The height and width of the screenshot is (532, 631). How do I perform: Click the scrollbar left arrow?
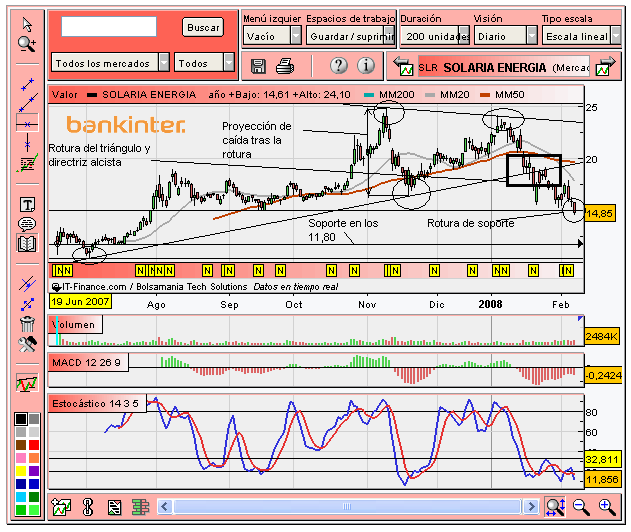pos(165,506)
